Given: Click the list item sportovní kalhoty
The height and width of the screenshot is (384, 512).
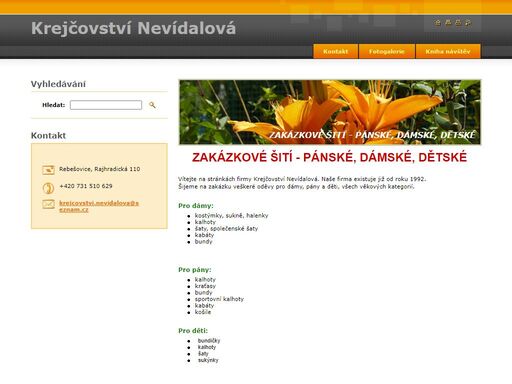Looking at the screenshot, I should (x=219, y=299).
